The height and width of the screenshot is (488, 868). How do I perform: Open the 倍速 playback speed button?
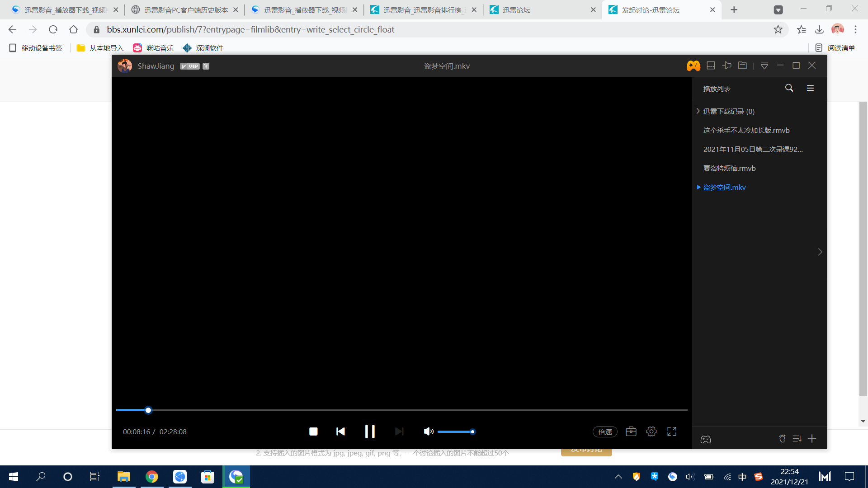605,432
